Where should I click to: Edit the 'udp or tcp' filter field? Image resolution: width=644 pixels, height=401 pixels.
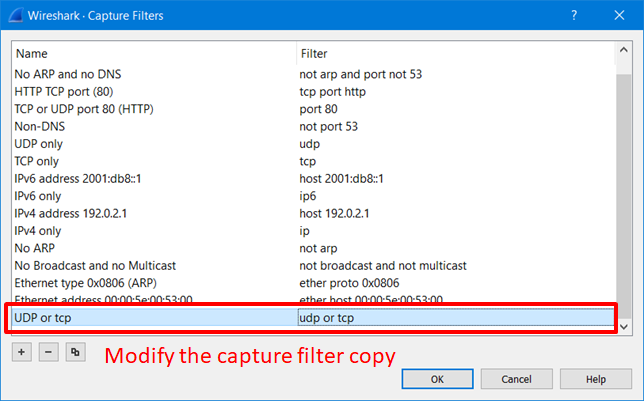pos(456,318)
